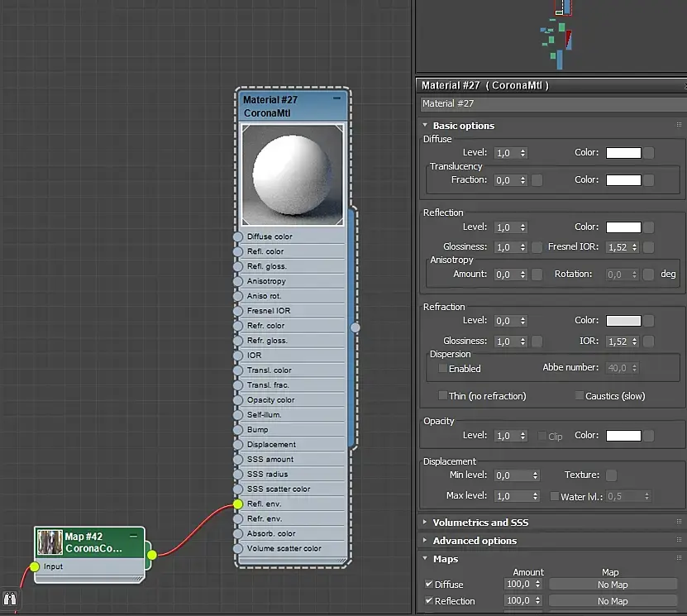Expand the Advanced options rollout
The height and width of the screenshot is (616, 687).
tap(425, 541)
